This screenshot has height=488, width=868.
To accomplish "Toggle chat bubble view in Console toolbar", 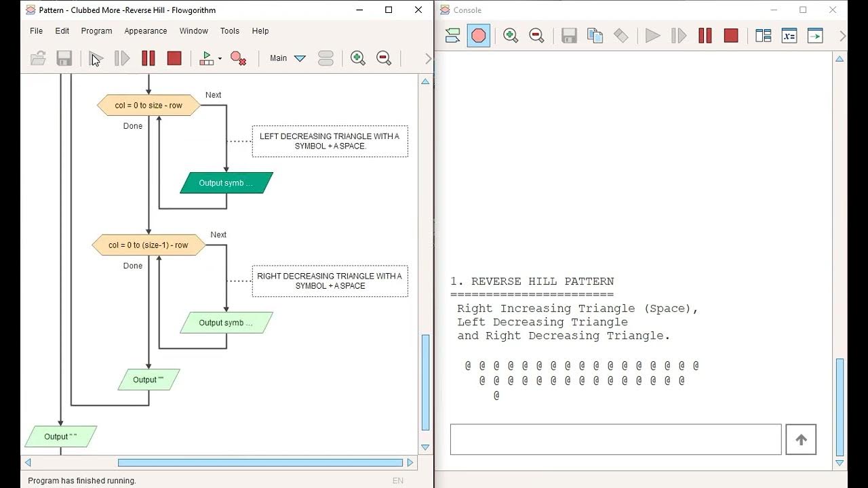I will tap(453, 36).
